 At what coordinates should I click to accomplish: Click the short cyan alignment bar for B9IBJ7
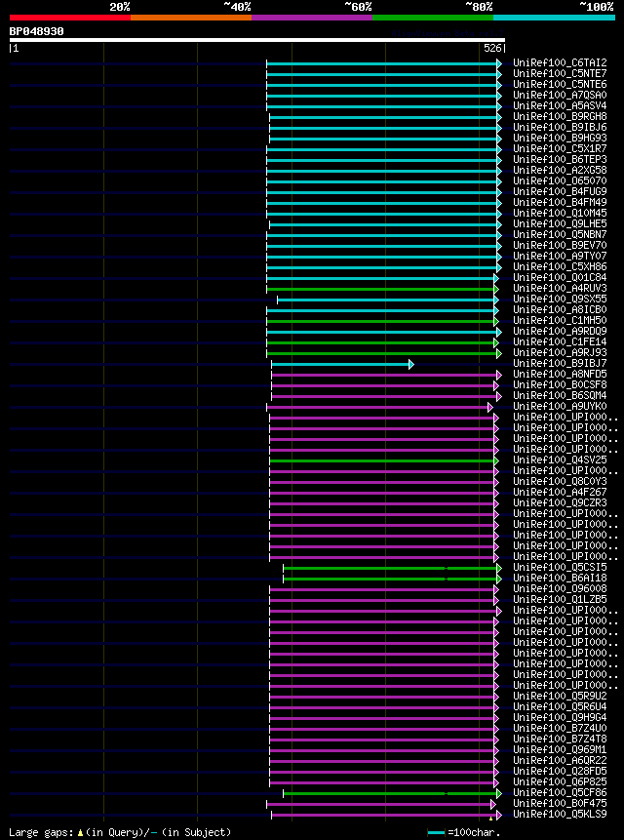tap(342, 364)
